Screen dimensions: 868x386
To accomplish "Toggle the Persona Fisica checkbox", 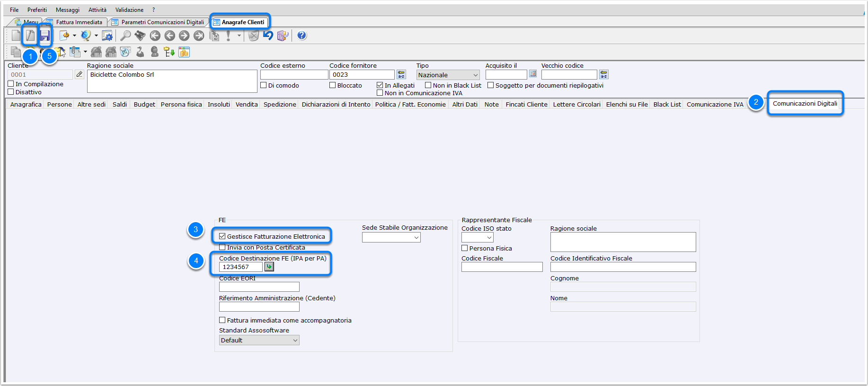I will point(465,248).
